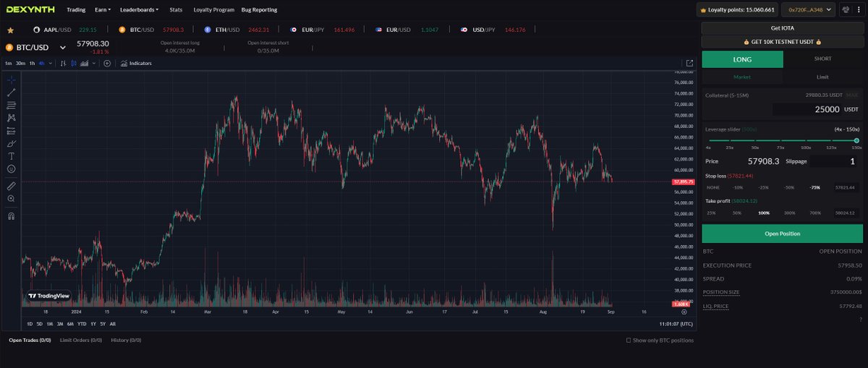Click the chart axis settings gear
Viewport: 868px width, 368px height.
coord(684,312)
